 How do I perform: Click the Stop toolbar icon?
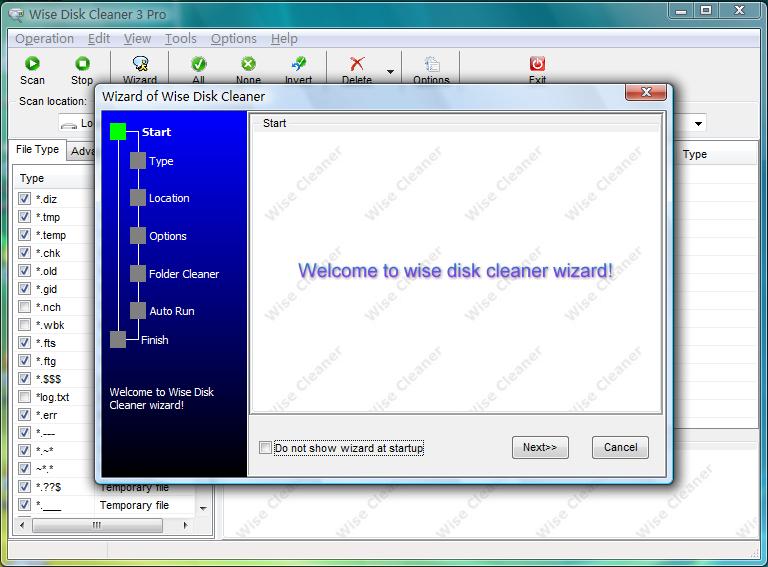pos(82,64)
